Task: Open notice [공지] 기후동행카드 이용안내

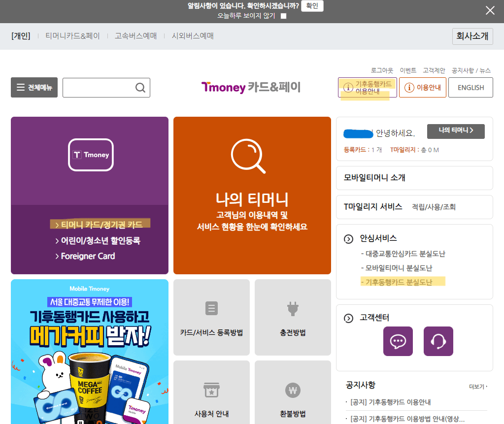Action: [390, 402]
